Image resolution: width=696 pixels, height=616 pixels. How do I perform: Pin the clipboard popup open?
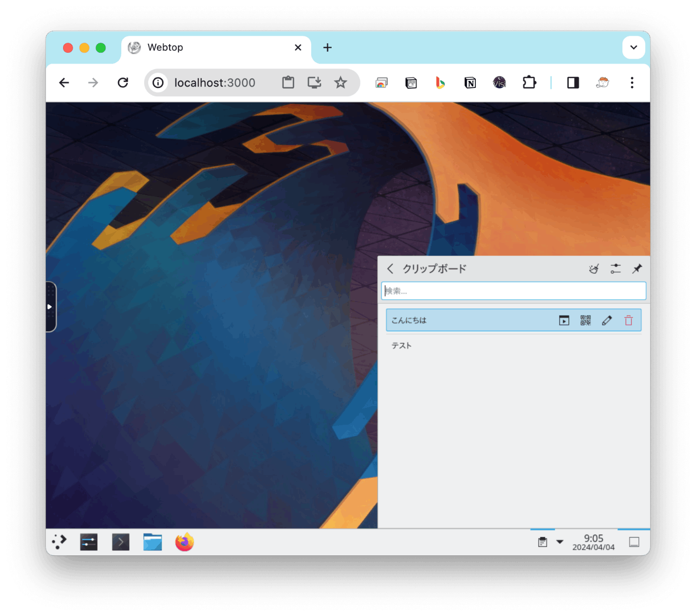637,269
